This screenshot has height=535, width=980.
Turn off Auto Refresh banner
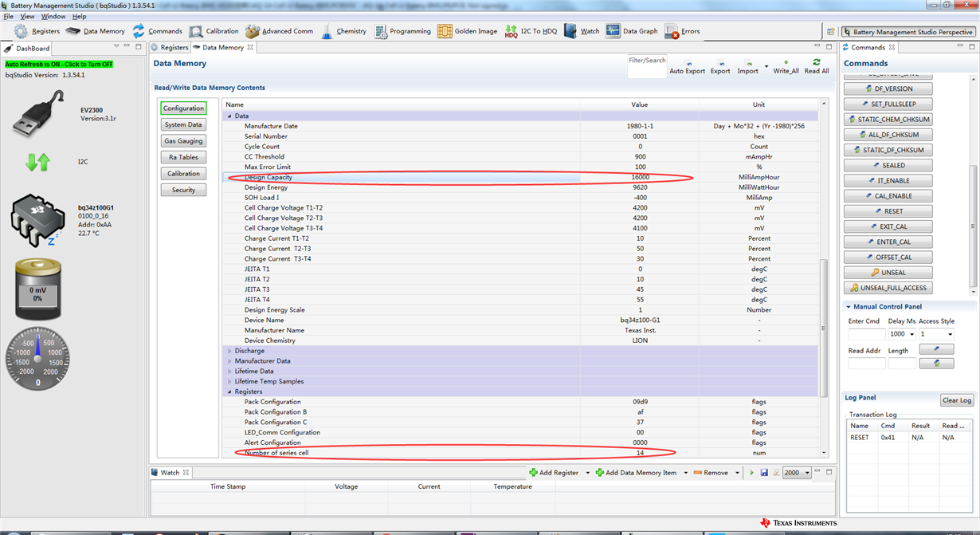click(59, 64)
